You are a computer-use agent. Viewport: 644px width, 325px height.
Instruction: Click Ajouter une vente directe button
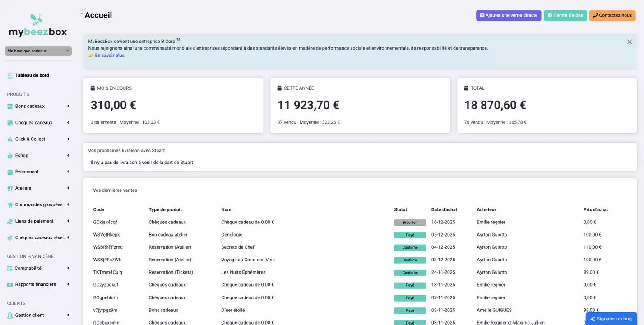(509, 15)
